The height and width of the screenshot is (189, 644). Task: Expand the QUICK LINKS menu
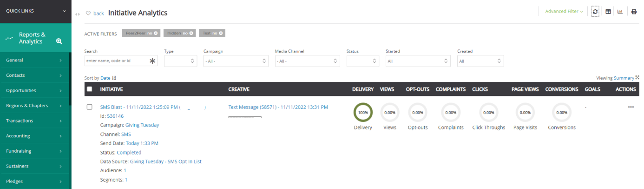click(36, 11)
